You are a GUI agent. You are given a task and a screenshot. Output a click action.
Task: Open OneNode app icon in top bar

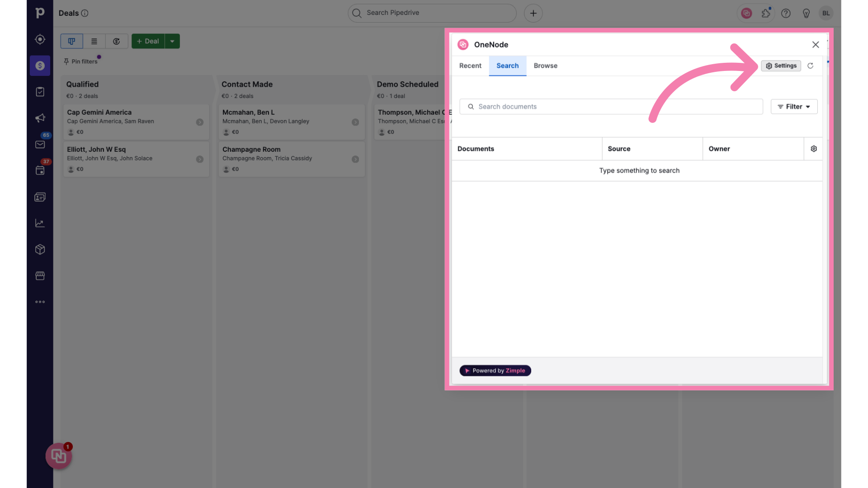[746, 13]
